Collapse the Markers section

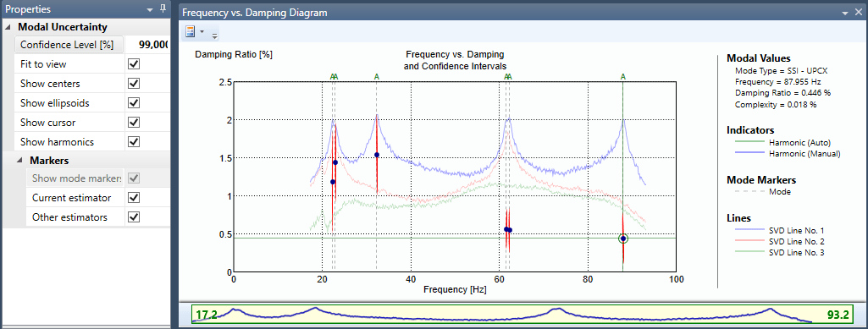pos(19,161)
